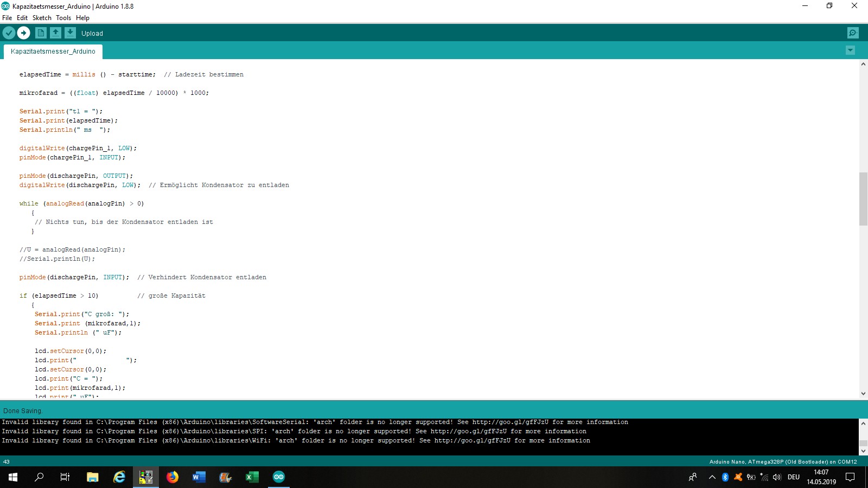868x488 pixels.
Task: Click the SPI invalid library console line
Action: pos(294,432)
